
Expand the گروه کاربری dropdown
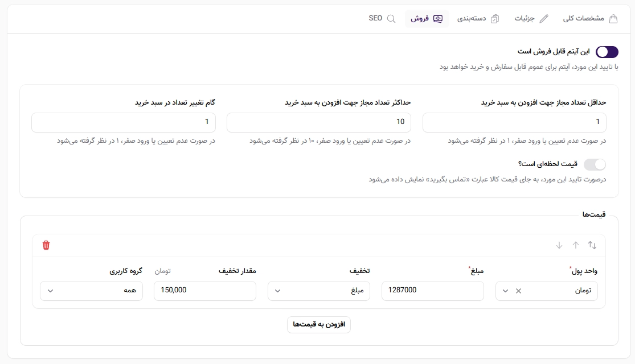(x=92, y=291)
